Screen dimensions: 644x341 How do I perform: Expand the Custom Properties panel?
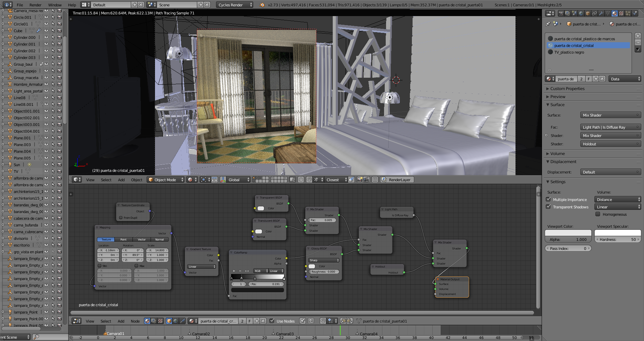pyautogui.click(x=567, y=89)
